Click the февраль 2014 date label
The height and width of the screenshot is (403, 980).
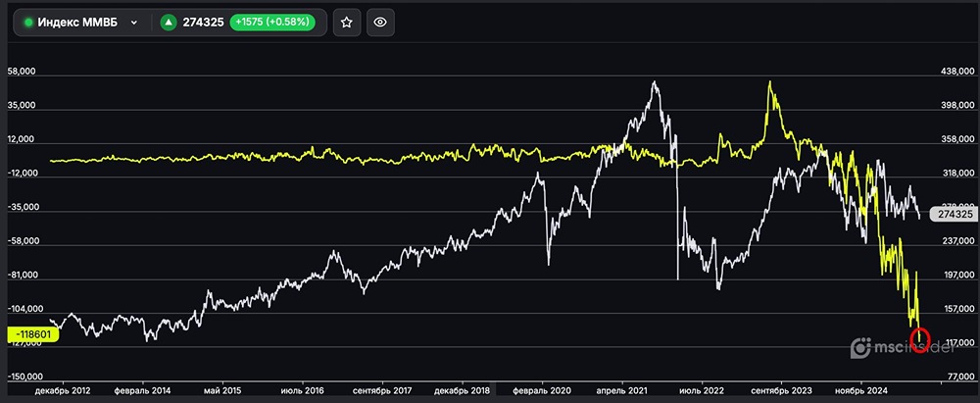pyautogui.click(x=142, y=390)
